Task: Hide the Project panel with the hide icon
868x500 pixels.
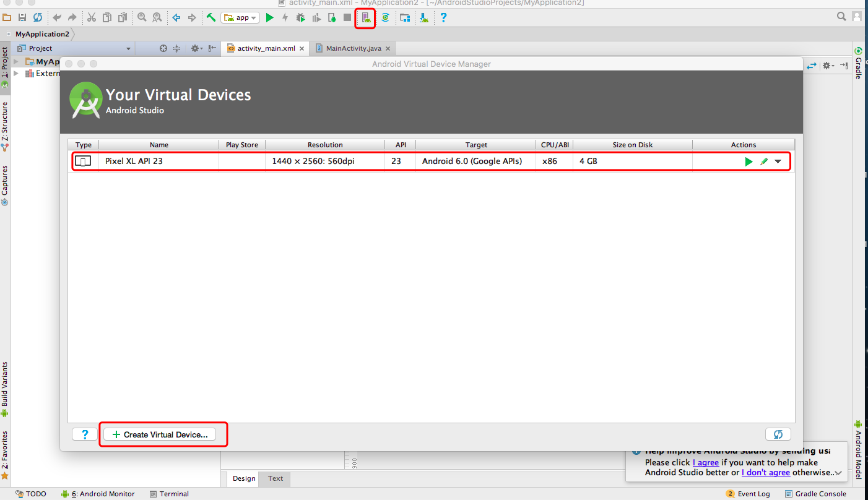Action: [212, 48]
